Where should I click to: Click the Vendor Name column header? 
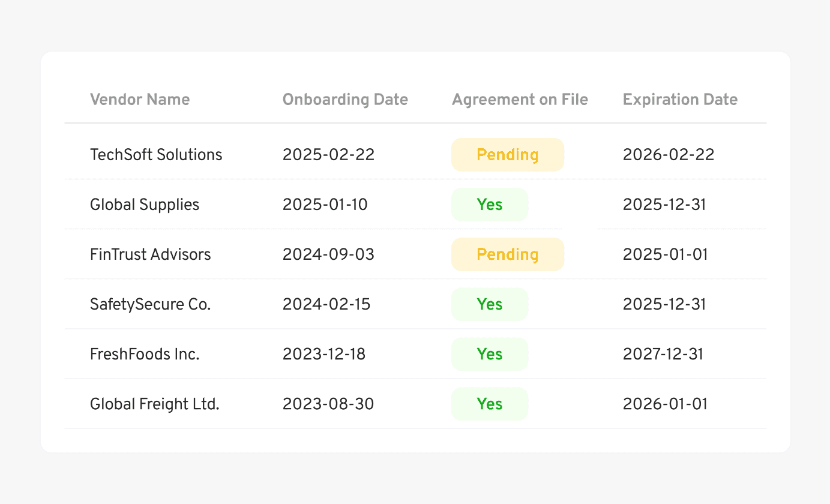[x=140, y=100]
